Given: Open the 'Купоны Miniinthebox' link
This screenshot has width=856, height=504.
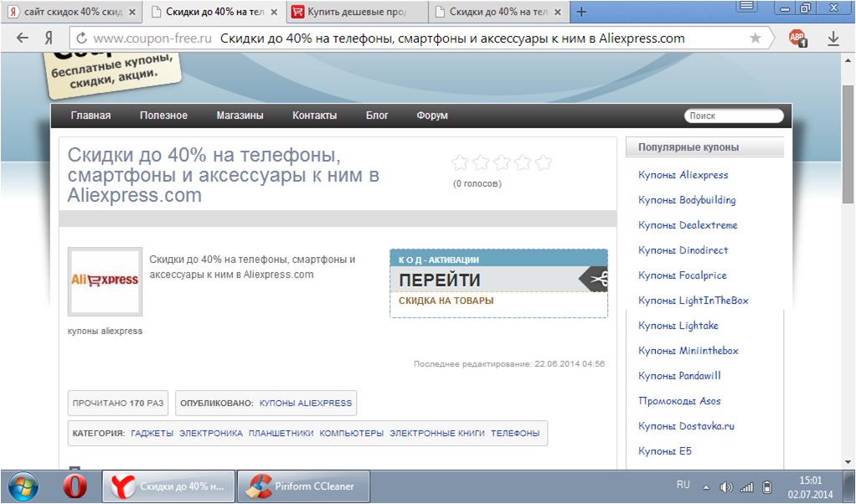Looking at the screenshot, I should tap(688, 351).
